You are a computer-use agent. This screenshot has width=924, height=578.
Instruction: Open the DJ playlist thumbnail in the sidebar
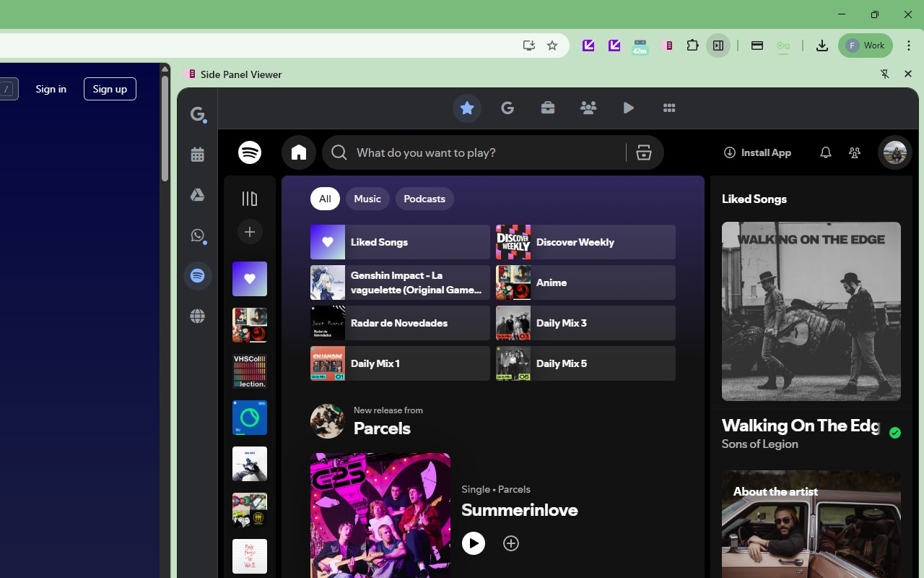point(250,418)
